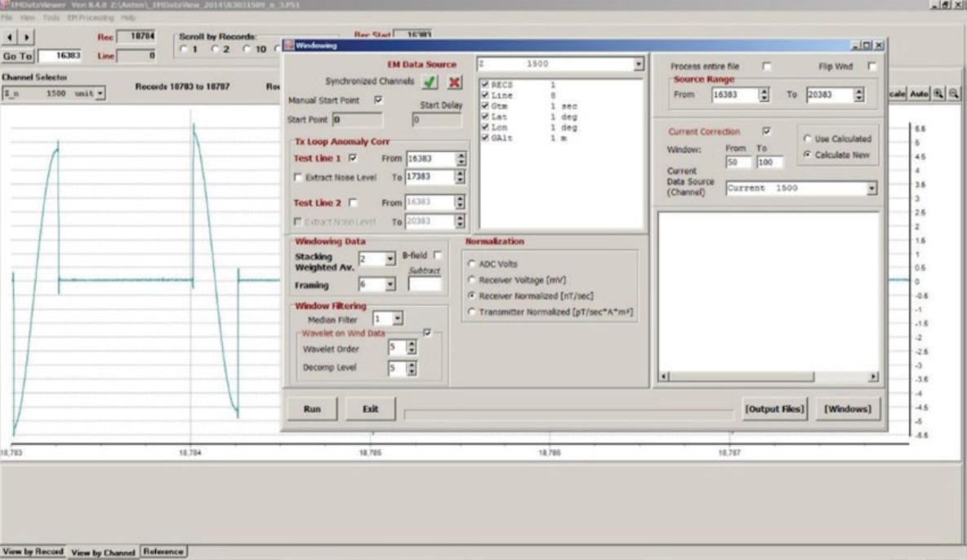Screen dimensions: 967x560
Task: Click the zoom out magnifier on chart toolbar
Action: point(953,93)
